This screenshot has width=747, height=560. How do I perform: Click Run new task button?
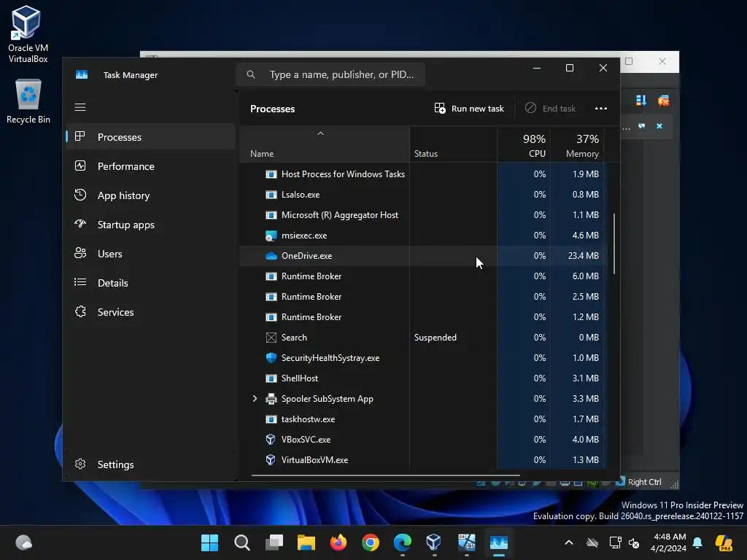point(469,109)
